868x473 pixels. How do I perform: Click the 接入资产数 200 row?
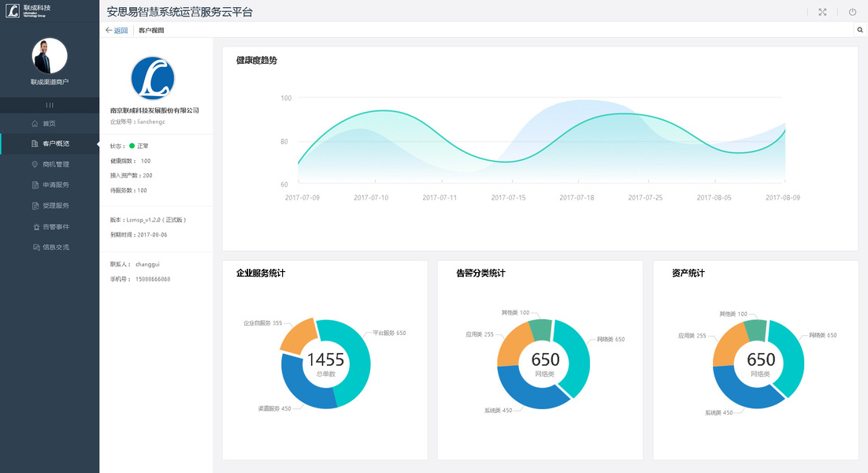pyautogui.click(x=132, y=176)
